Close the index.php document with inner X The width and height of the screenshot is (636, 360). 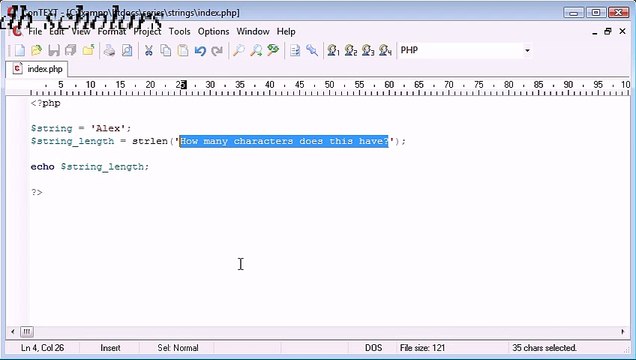623,32
